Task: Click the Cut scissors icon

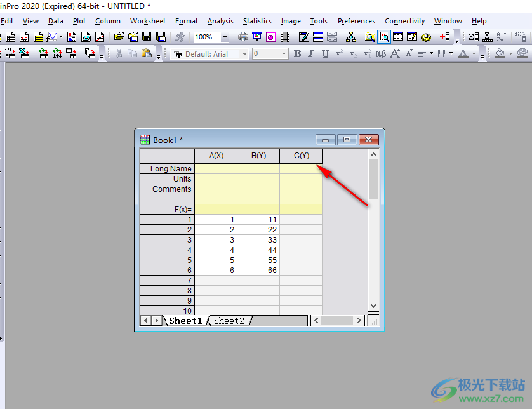Action: click(119, 53)
